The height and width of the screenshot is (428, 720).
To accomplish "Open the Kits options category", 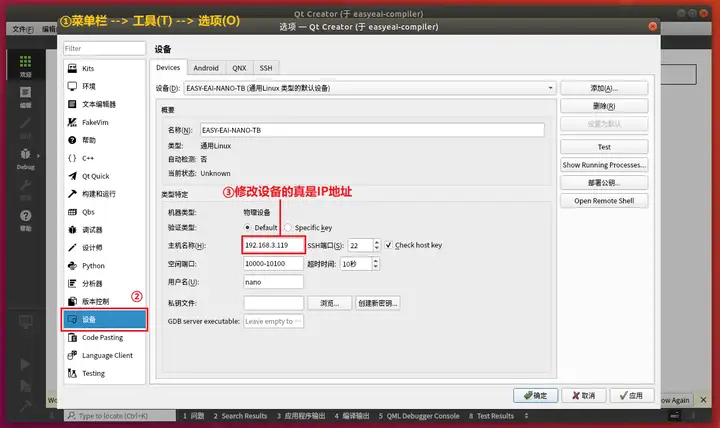I will coord(104,68).
